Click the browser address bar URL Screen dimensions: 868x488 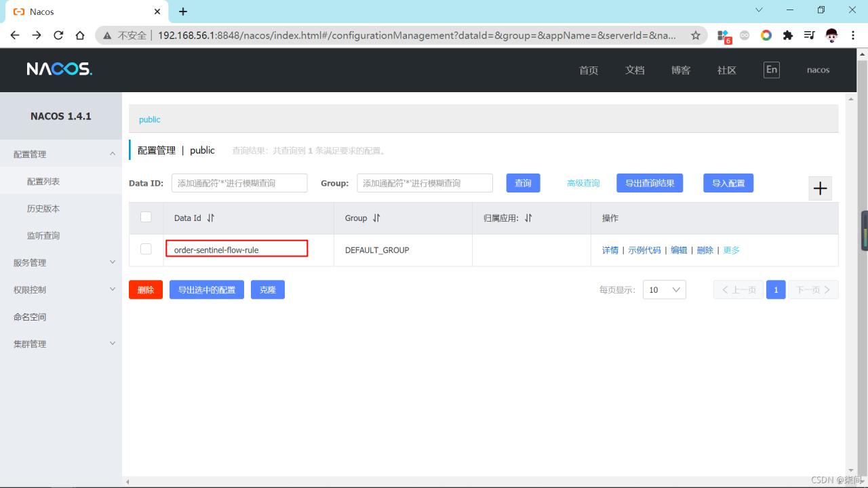pos(417,35)
